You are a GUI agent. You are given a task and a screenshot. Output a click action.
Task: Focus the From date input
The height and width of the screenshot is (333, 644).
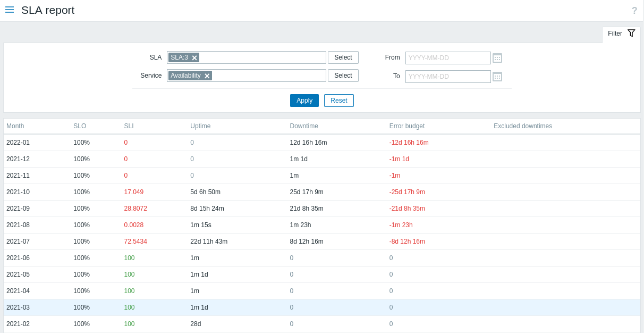pos(448,58)
